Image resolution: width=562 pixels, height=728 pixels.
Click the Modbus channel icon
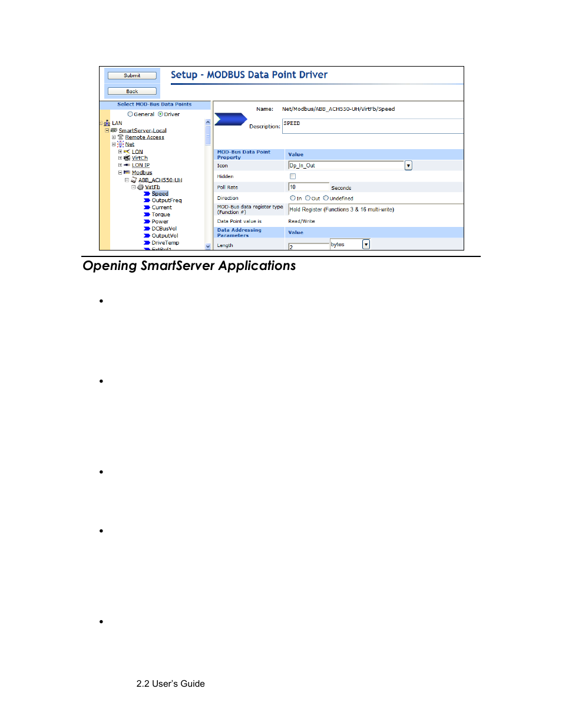[x=127, y=172]
